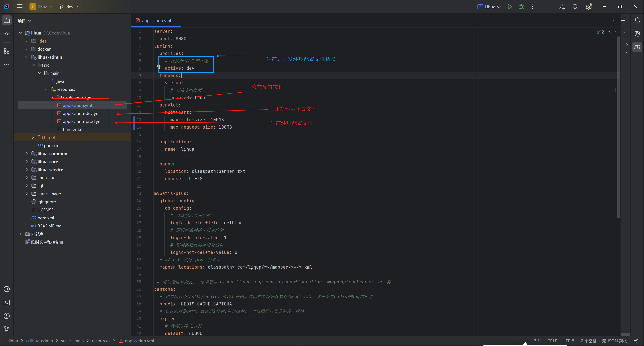
Task: Click the lightbulb quick-fix on line 6
Action: 159,66
